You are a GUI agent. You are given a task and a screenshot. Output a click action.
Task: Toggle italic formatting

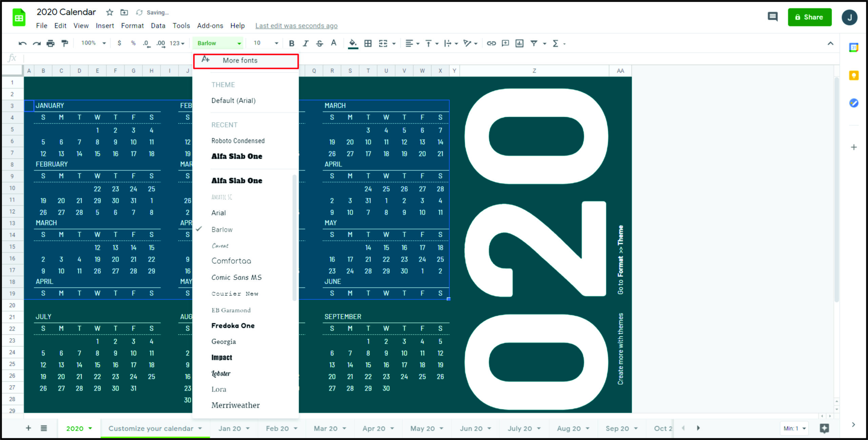pos(305,43)
